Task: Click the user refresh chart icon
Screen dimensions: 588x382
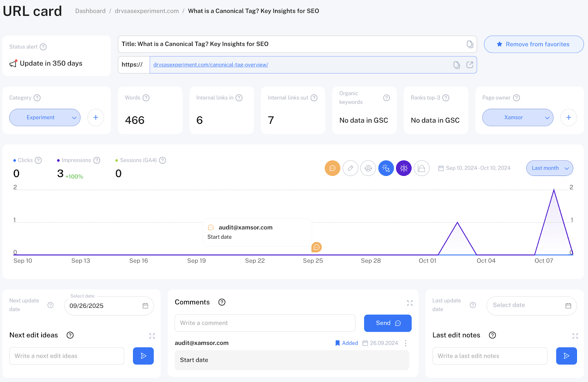Action: pos(368,168)
